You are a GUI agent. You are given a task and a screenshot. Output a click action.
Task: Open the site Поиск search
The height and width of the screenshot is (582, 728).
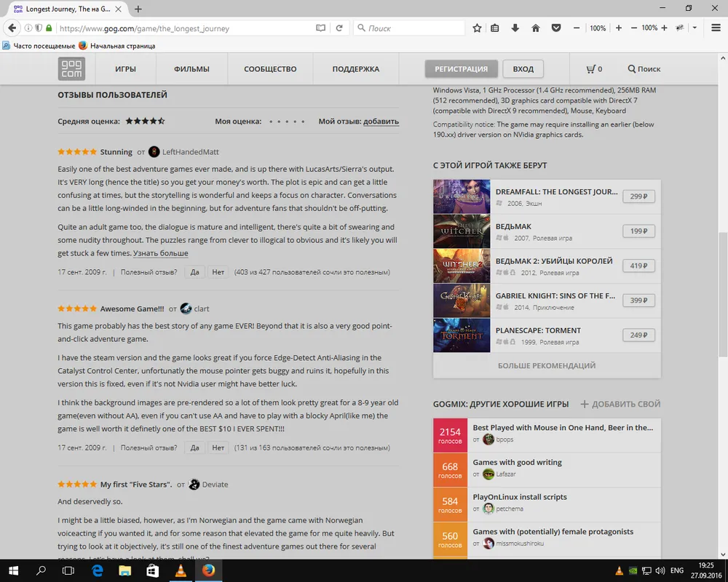click(644, 68)
